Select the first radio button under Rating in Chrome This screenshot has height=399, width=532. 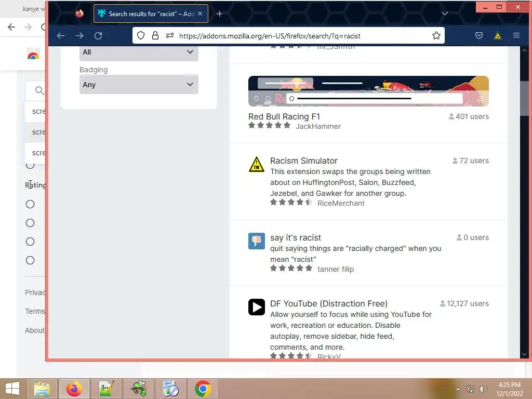tap(30, 204)
